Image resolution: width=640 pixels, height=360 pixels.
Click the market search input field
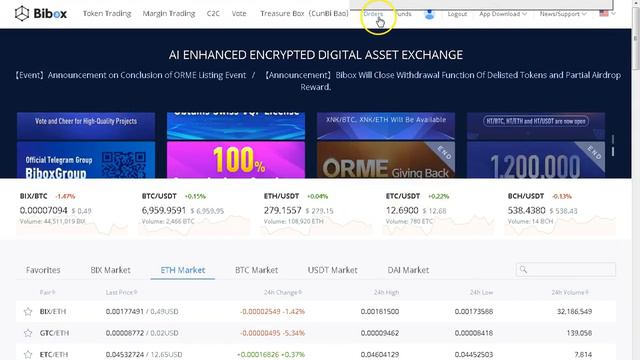pyautogui.click(x=566, y=269)
